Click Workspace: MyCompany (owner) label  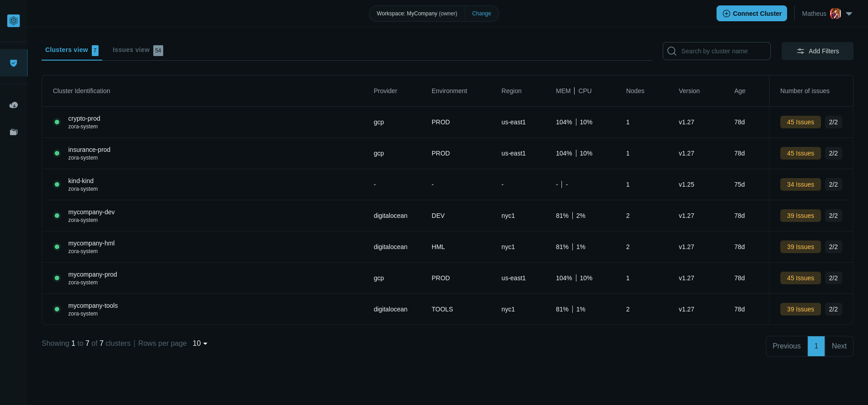click(417, 14)
